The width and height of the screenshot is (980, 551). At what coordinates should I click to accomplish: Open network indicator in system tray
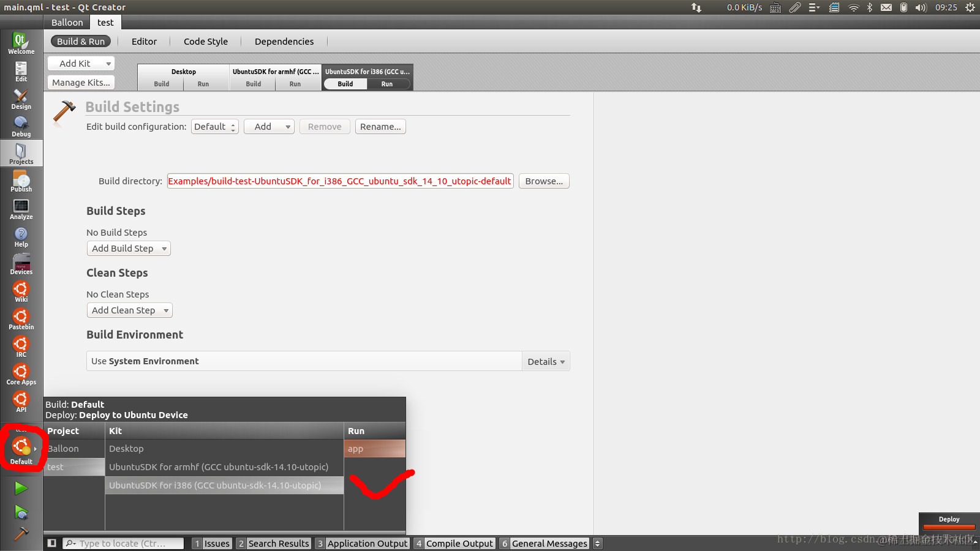696,7
